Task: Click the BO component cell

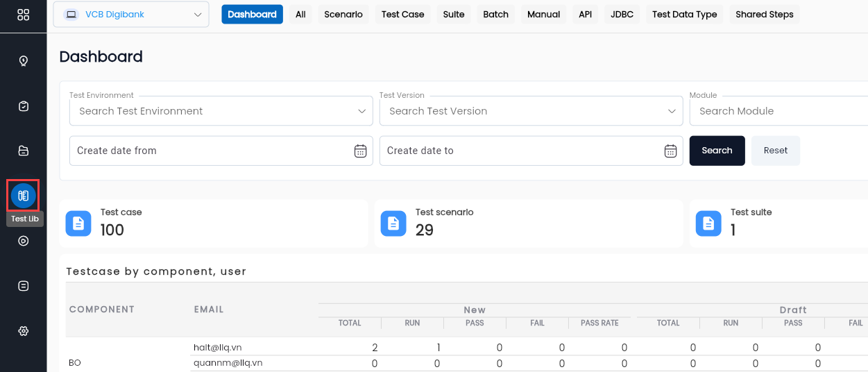Action: pos(75,363)
